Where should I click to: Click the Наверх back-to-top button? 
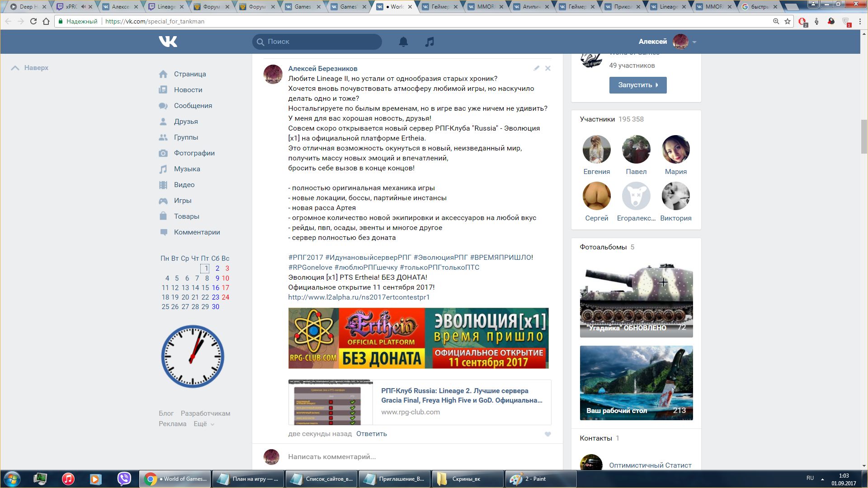tap(30, 68)
